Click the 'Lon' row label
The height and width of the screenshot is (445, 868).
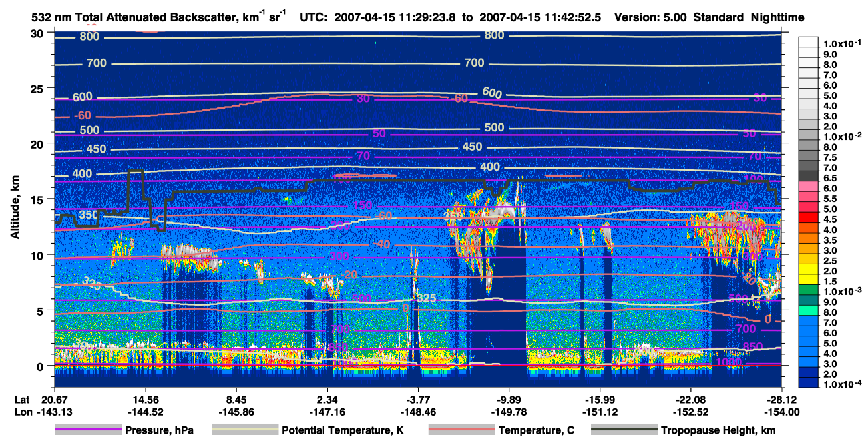pyautogui.click(x=23, y=412)
